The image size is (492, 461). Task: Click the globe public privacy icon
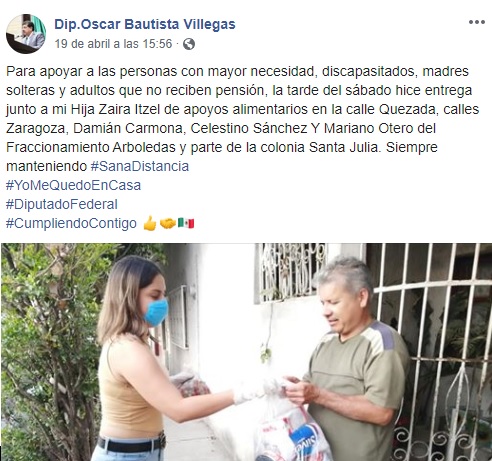pyautogui.click(x=189, y=44)
